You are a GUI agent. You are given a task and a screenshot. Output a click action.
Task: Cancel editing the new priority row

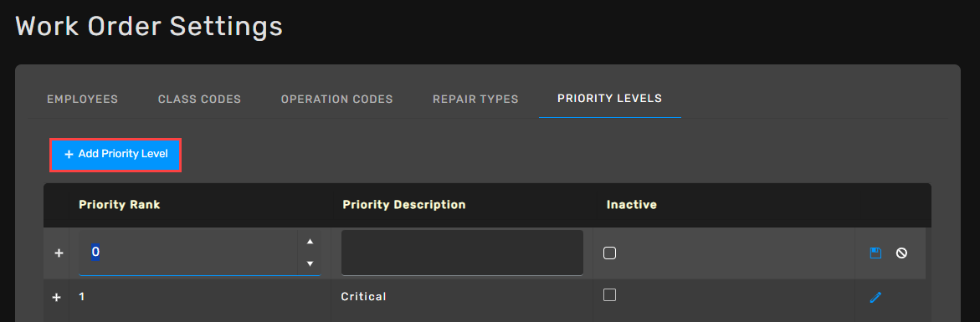tap(901, 253)
